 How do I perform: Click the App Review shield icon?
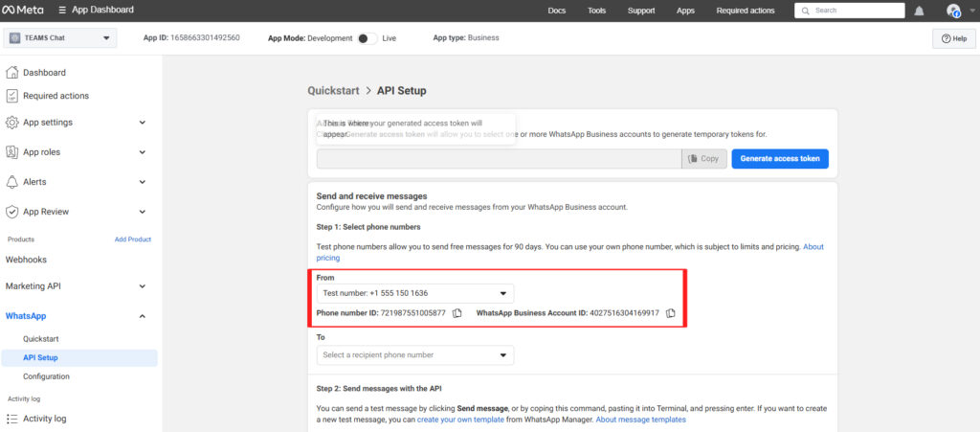pyautogui.click(x=11, y=212)
